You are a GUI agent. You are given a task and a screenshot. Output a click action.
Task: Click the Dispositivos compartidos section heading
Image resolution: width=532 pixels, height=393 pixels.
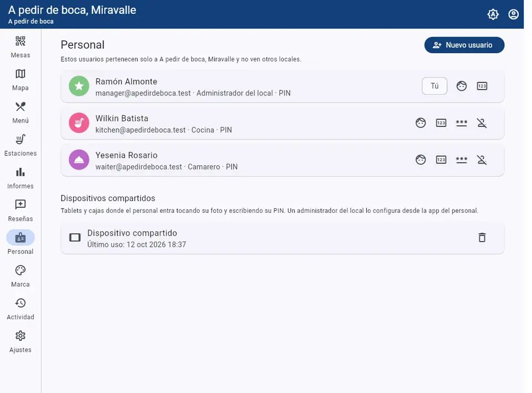coord(108,198)
